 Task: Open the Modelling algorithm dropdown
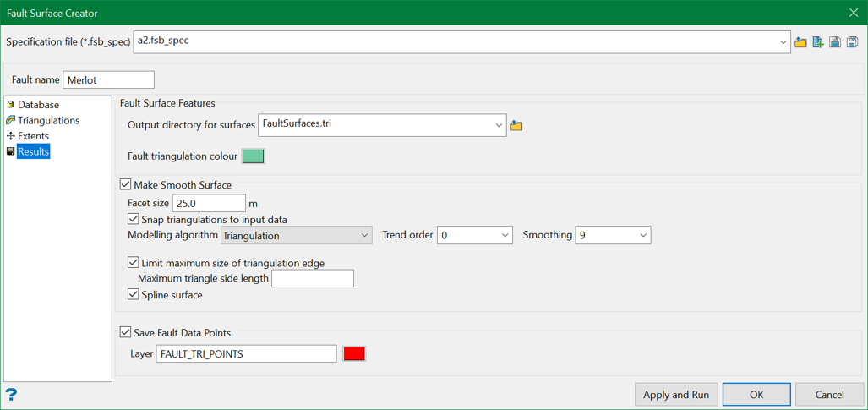pos(363,236)
